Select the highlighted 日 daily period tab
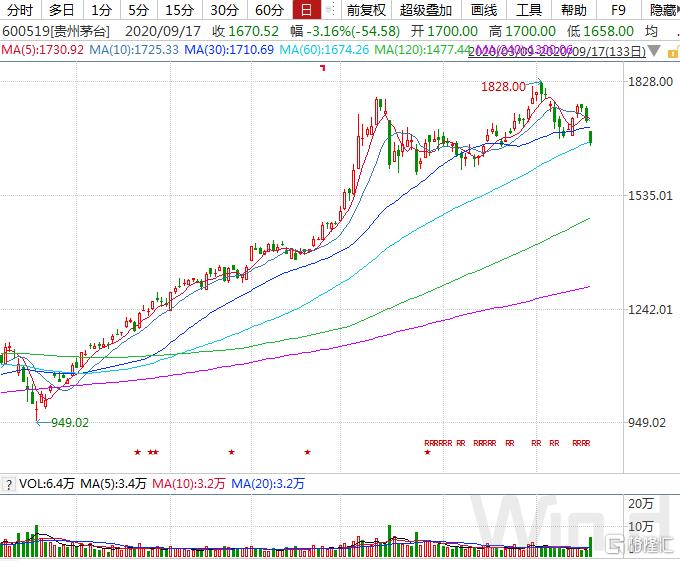The width and height of the screenshot is (680, 561). [307, 10]
